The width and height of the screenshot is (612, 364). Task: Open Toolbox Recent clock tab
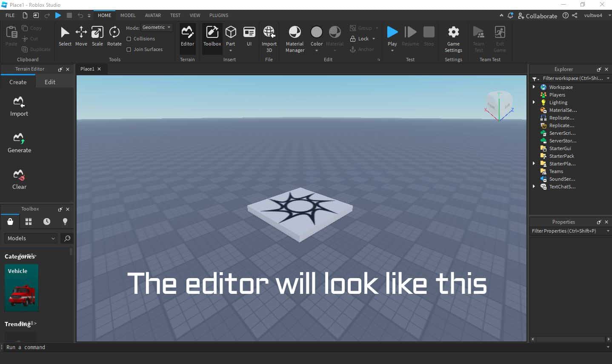pos(47,222)
